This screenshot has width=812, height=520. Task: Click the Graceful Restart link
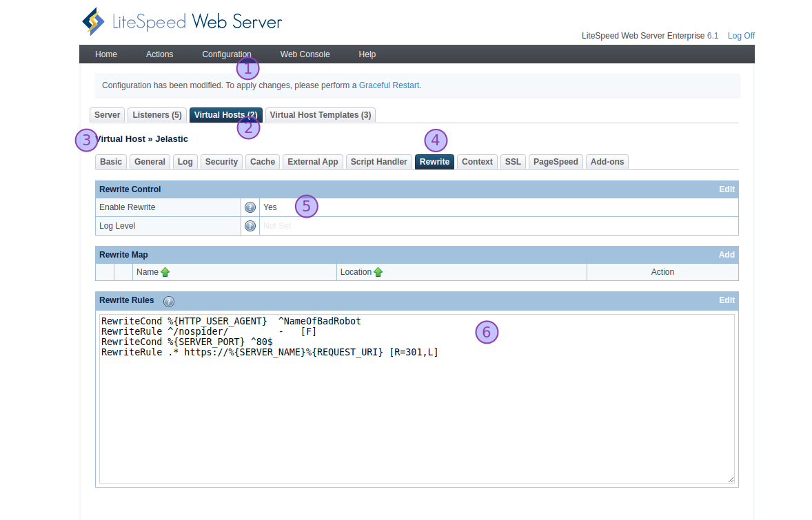389,85
